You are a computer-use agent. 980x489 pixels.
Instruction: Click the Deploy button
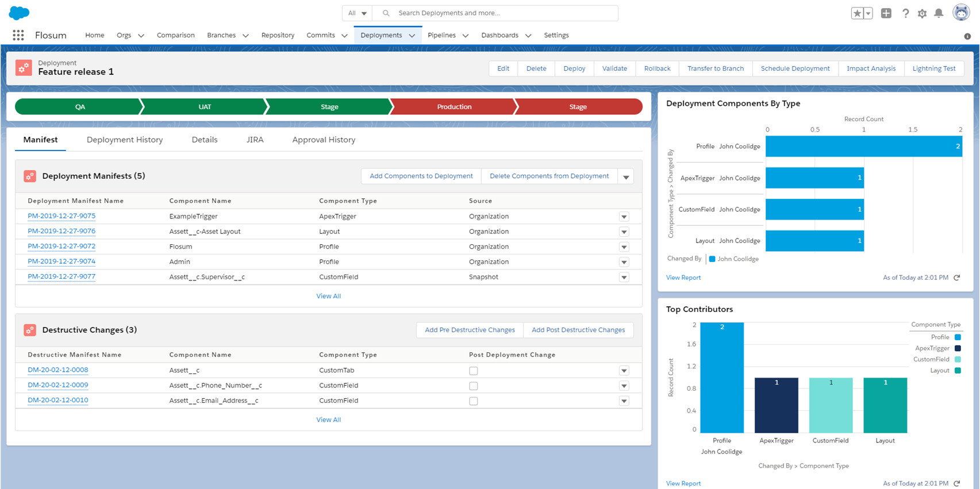point(574,68)
